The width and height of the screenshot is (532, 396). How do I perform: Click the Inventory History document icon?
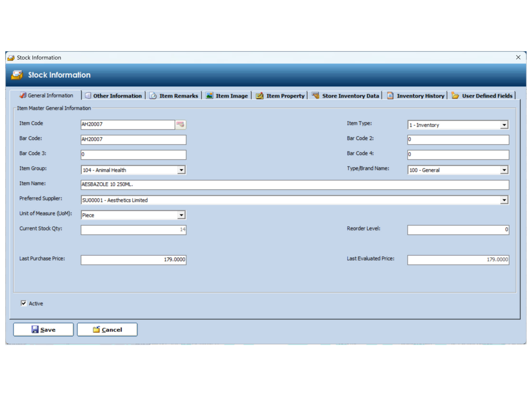pyautogui.click(x=390, y=96)
